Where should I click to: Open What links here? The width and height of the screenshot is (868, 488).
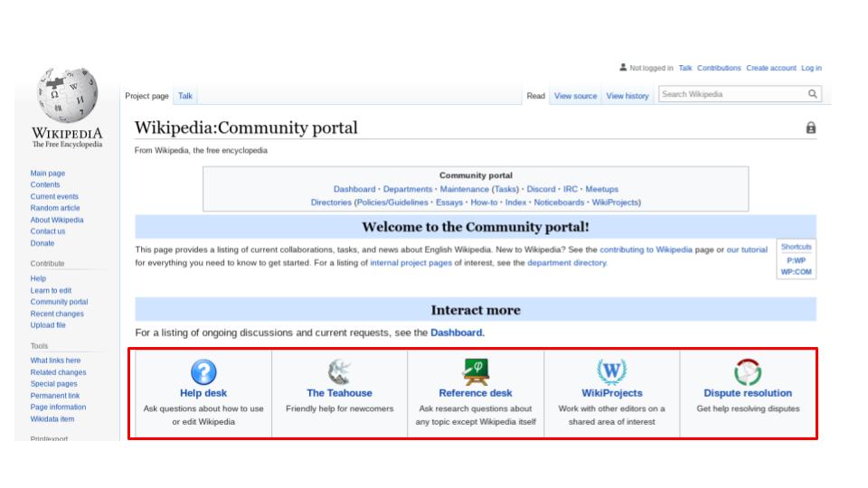coord(55,361)
